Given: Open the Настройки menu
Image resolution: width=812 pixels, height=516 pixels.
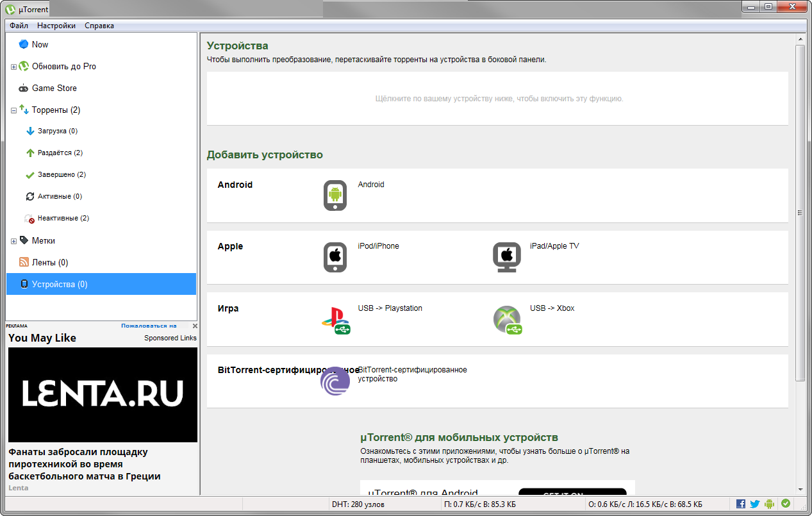Looking at the screenshot, I should point(56,26).
